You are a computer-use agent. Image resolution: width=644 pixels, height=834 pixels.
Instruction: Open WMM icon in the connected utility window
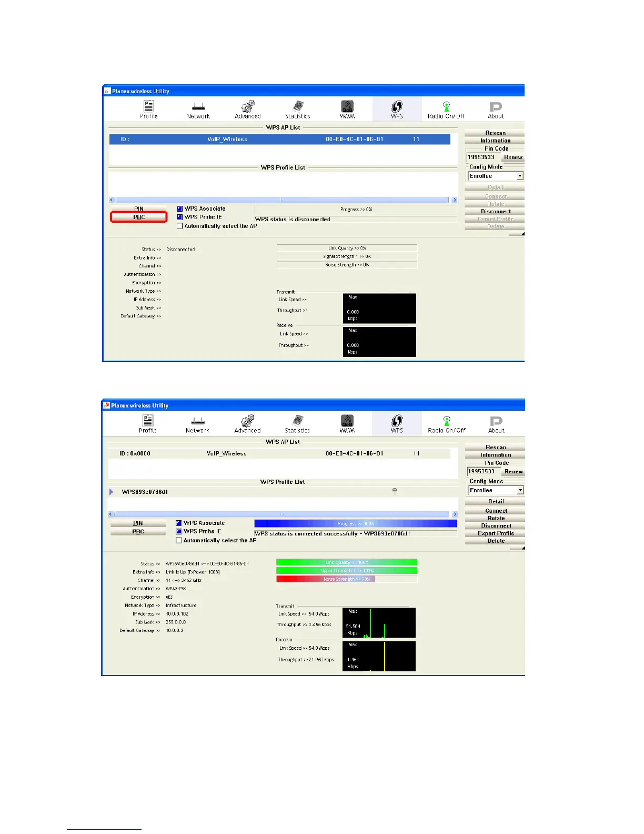[x=347, y=424]
